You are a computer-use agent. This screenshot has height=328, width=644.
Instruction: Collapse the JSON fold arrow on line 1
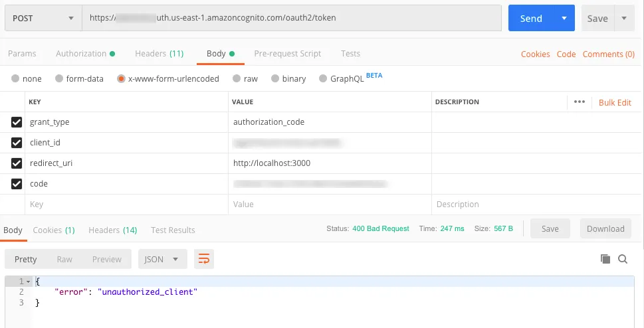pos(29,282)
